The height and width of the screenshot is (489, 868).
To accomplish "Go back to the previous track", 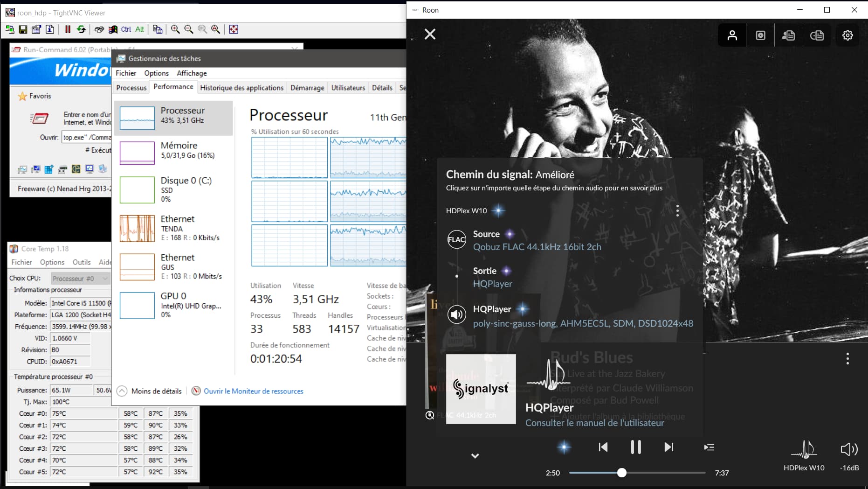I will click(603, 447).
